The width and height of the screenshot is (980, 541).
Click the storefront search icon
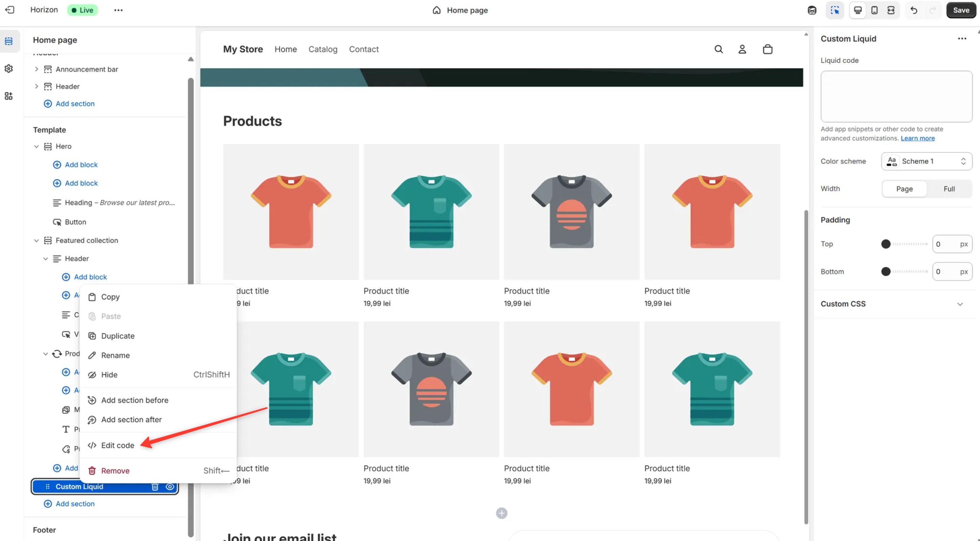[x=718, y=49]
